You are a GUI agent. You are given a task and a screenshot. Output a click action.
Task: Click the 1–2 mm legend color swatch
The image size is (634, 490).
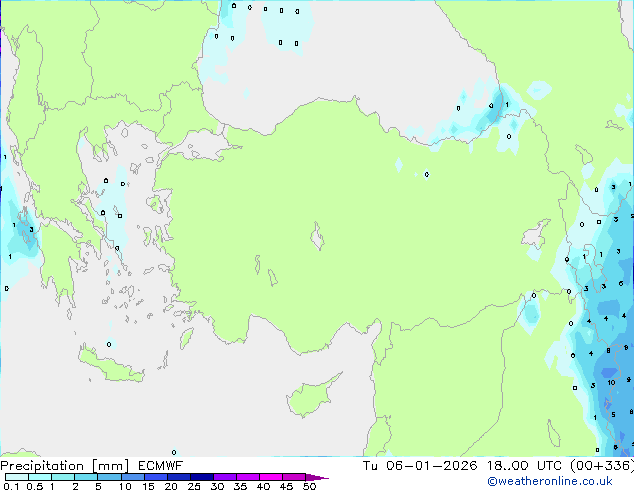(x=63, y=477)
